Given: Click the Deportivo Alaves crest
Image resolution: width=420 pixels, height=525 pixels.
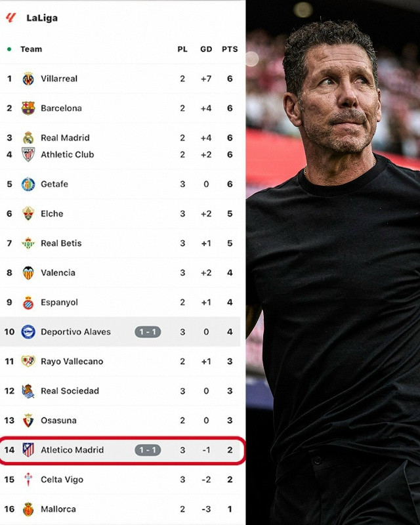Looking at the screenshot, I should tap(28, 332).
